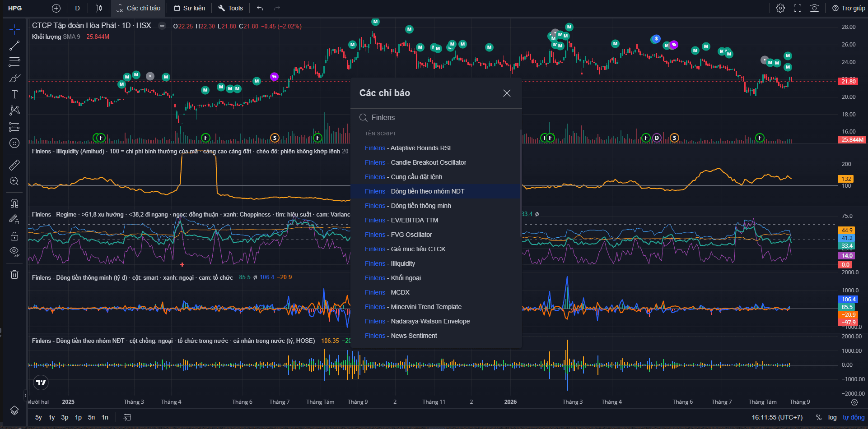Select the trend line drawing tool

coord(14,46)
